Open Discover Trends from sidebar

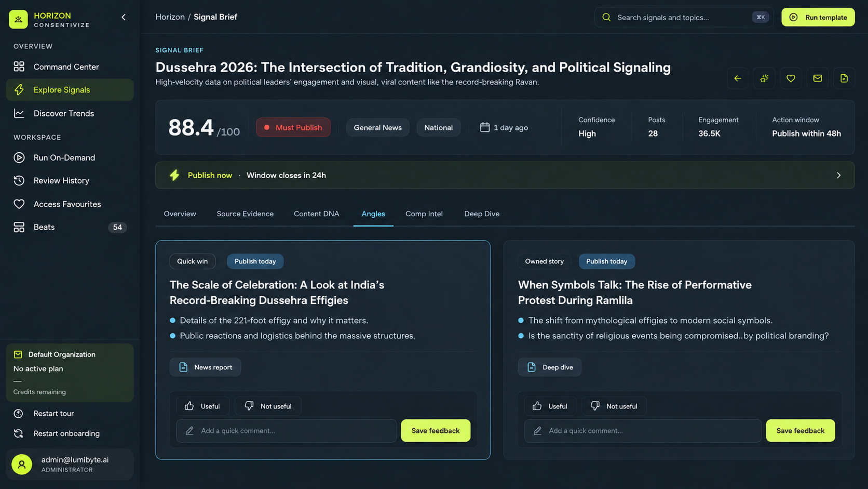(x=70, y=113)
